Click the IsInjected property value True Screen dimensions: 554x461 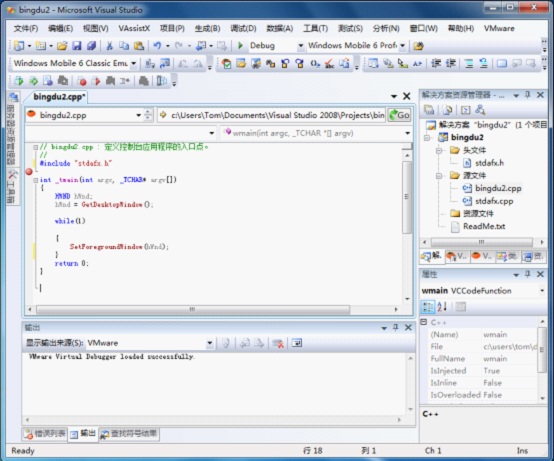click(492, 371)
